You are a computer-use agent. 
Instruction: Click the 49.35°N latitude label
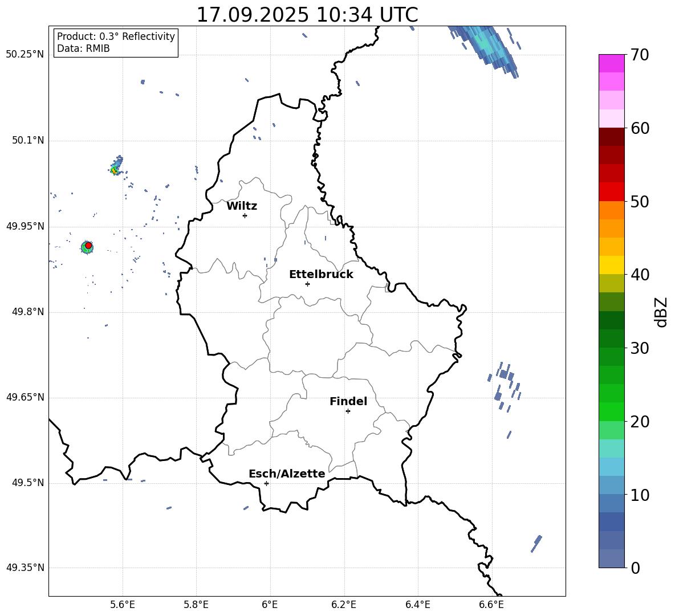pyautogui.click(x=25, y=568)
